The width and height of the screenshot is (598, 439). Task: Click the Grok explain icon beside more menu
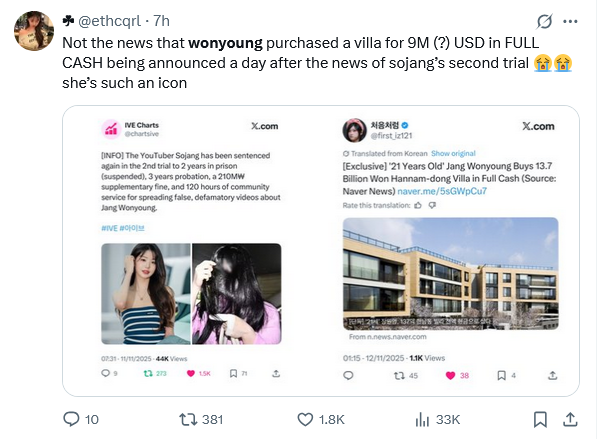click(x=544, y=21)
